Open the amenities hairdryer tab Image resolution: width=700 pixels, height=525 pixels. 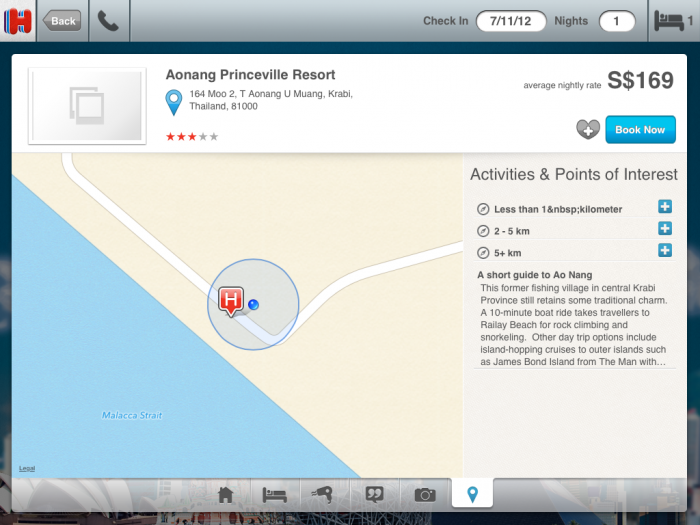tap(324, 494)
